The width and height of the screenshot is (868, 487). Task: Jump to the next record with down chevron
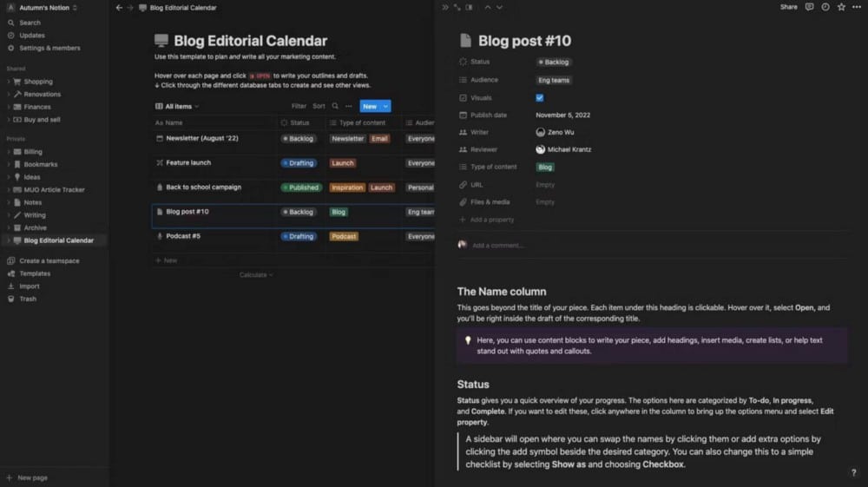pyautogui.click(x=499, y=7)
